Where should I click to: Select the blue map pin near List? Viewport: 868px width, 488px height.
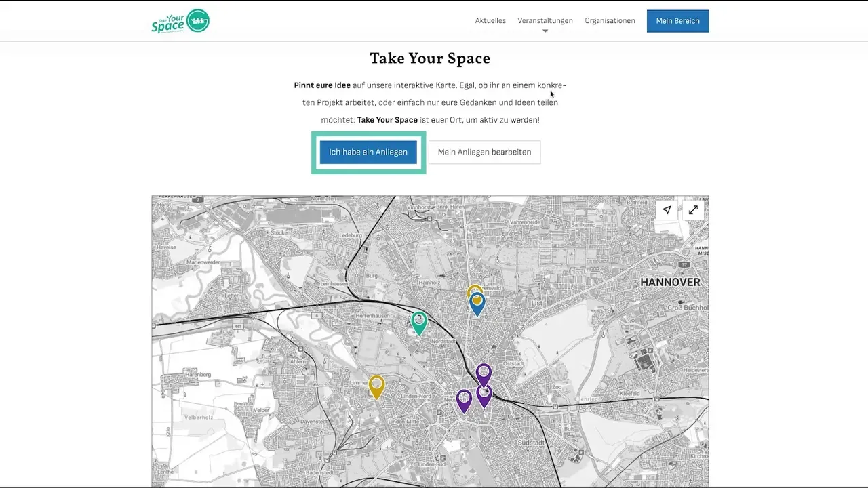tap(477, 304)
